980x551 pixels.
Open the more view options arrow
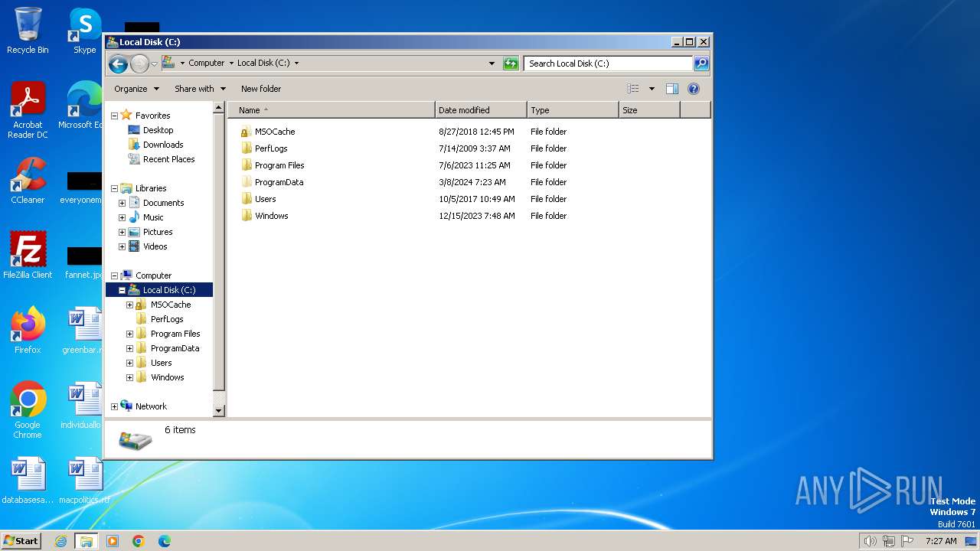[652, 89]
